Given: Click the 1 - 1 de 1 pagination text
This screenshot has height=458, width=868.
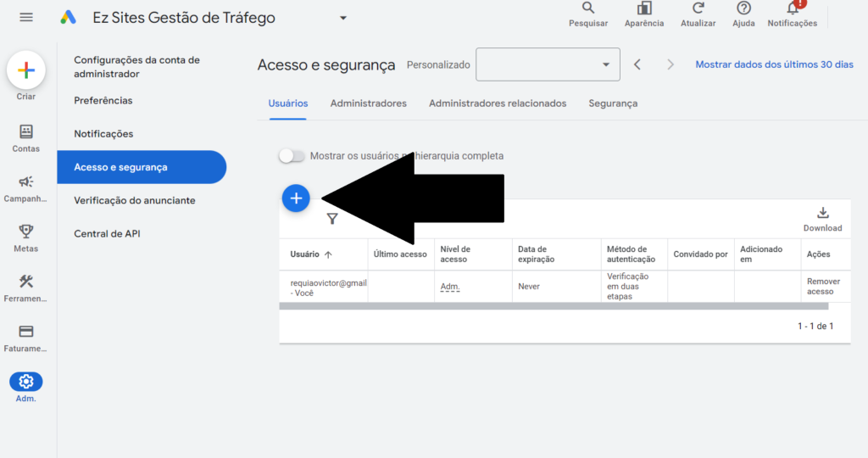Looking at the screenshot, I should (x=815, y=327).
